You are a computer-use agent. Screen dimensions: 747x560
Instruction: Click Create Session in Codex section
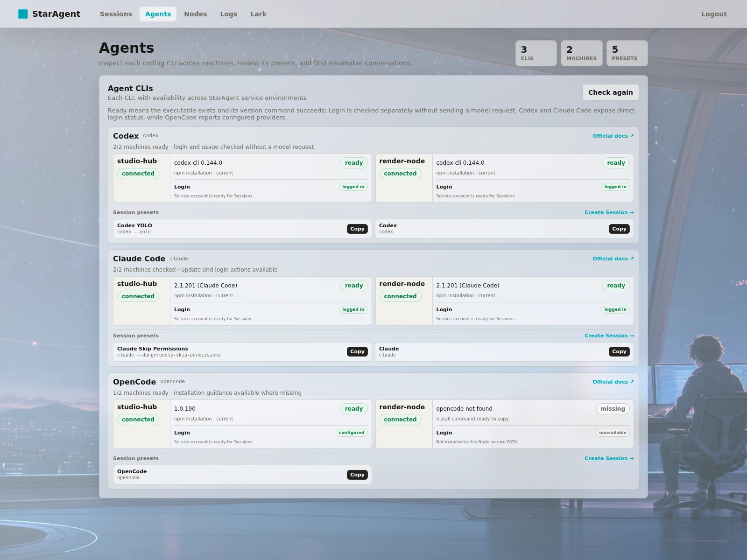[x=609, y=212]
